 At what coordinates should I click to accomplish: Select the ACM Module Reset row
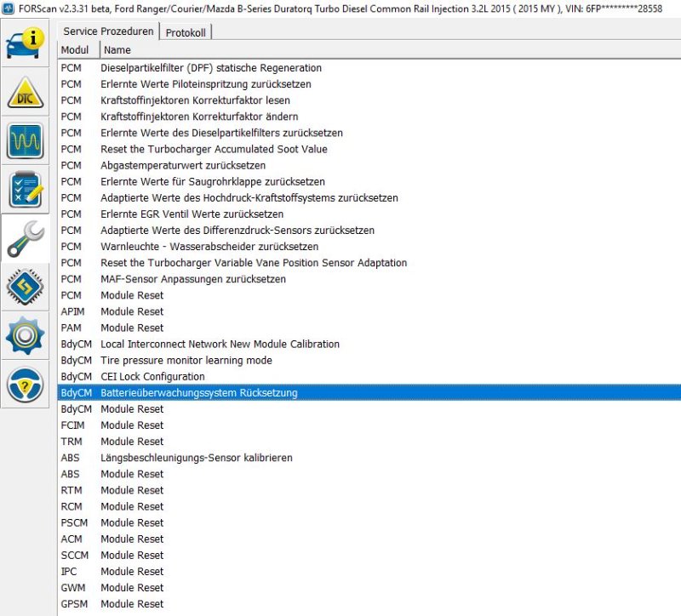[x=369, y=539]
